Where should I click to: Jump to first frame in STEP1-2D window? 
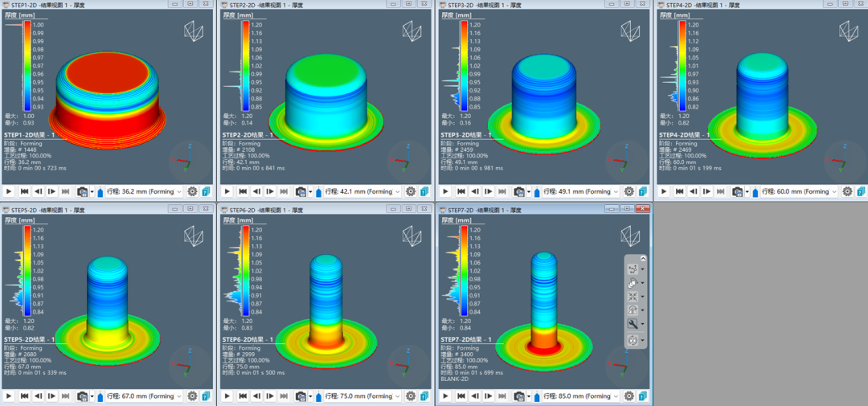click(24, 191)
